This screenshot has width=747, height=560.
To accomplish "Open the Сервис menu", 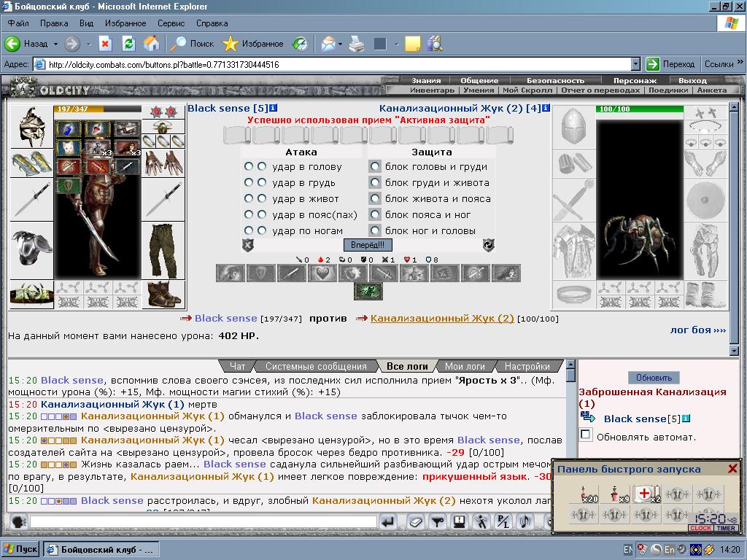I will 171,23.
